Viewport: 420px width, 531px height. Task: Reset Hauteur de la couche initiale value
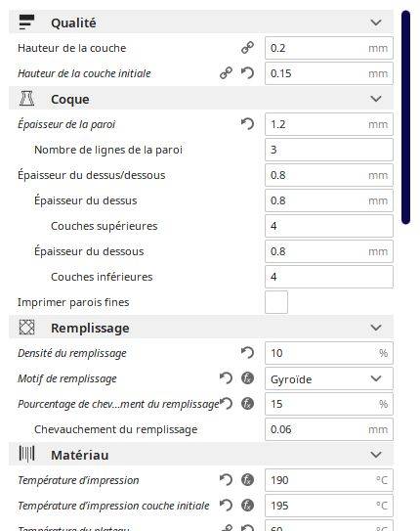247,73
